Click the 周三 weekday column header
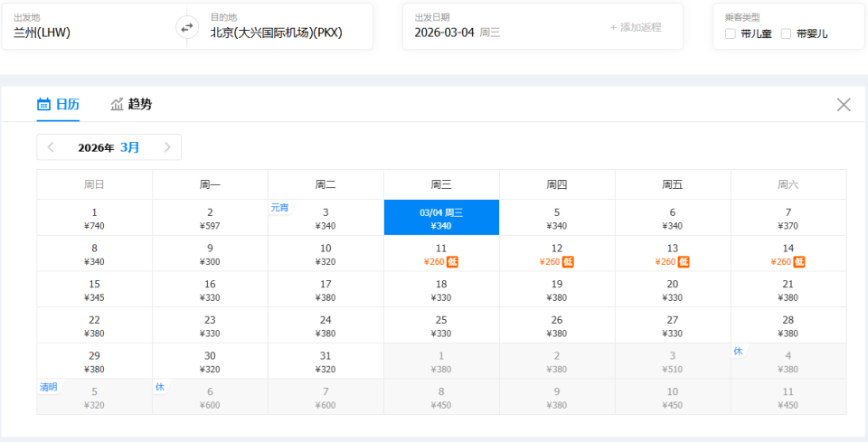868x442 pixels. [442, 184]
